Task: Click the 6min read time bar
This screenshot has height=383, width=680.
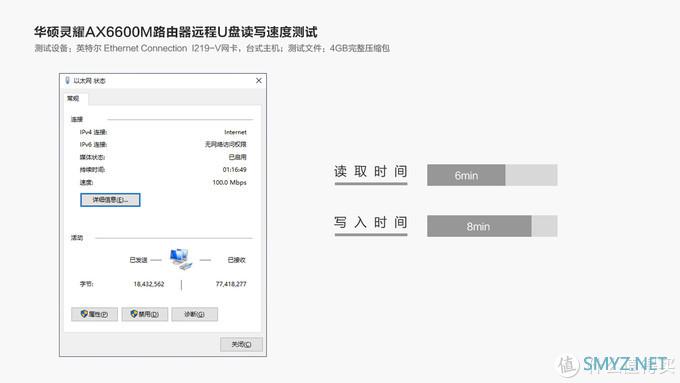Action: point(466,175)
